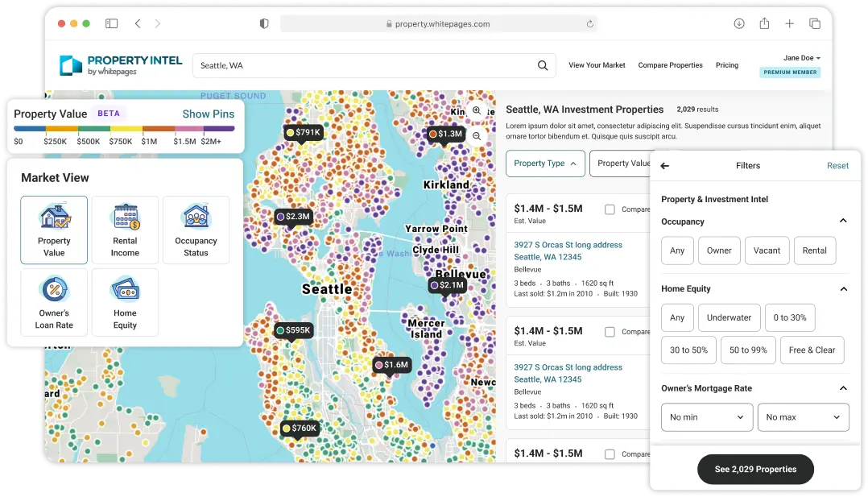Viewport: 868px width, 497px height.
Task: Click the $1.3M map price pin
Action: point(445,134)
